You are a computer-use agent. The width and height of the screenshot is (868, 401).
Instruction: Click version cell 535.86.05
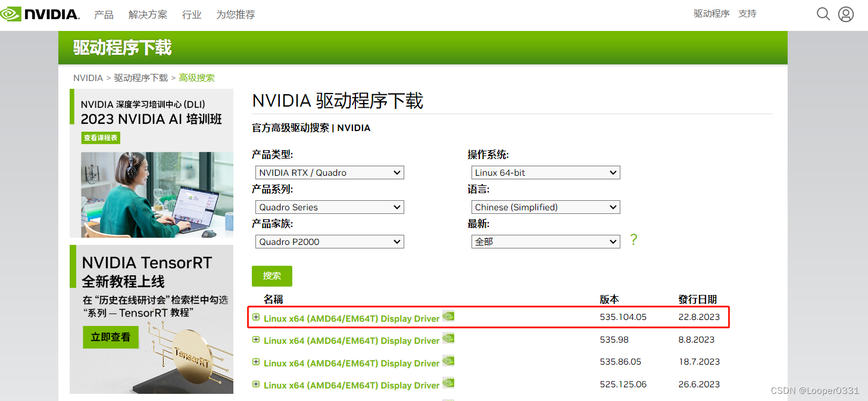[x=620, y=362]
